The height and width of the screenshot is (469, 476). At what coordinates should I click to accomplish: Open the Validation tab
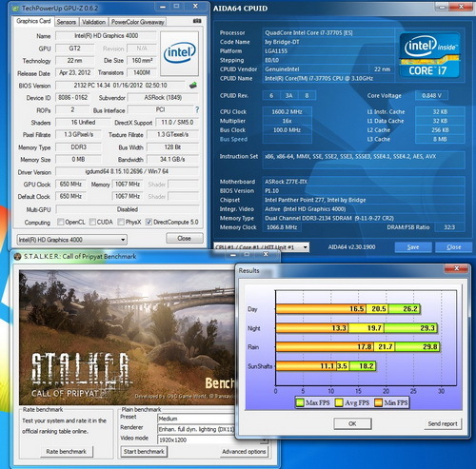click(x=93, y=22)
